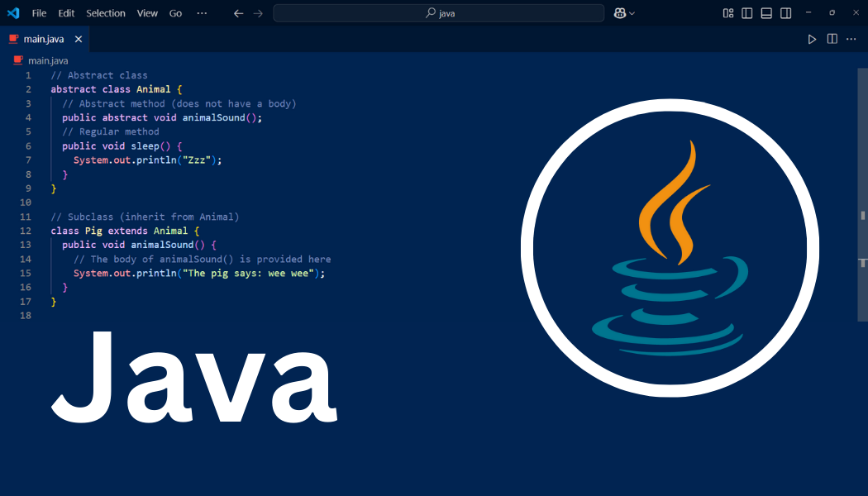Open the Go menu

pyautogui.click(x=175, y=13)
